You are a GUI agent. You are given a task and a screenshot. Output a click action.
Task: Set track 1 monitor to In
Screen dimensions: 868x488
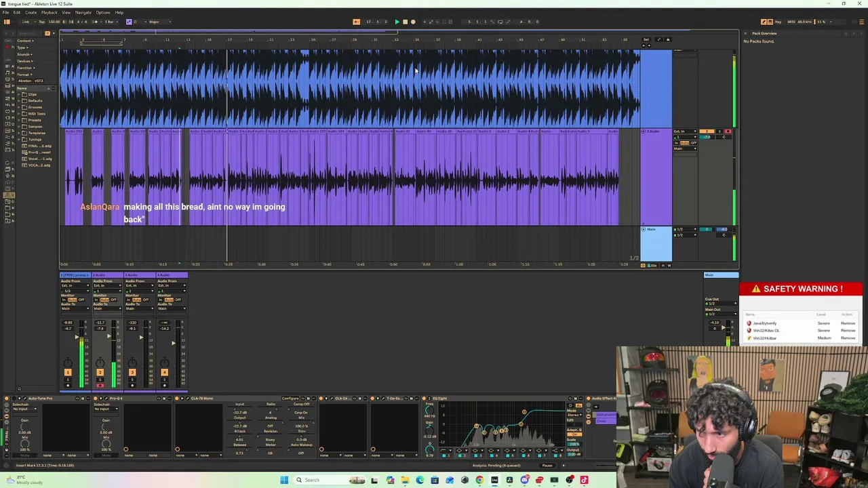pyautogui.click(x=64, y=300)
